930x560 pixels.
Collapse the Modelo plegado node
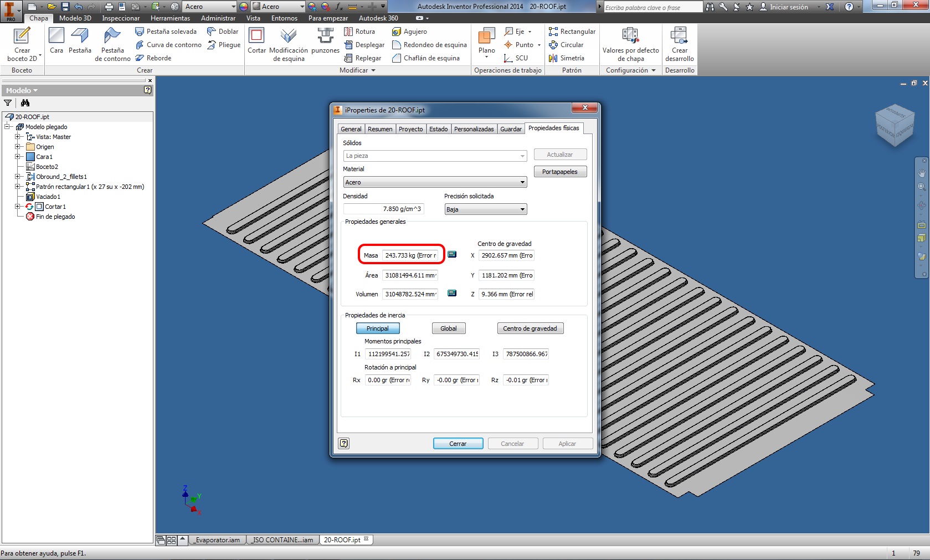tap(8, 127)
